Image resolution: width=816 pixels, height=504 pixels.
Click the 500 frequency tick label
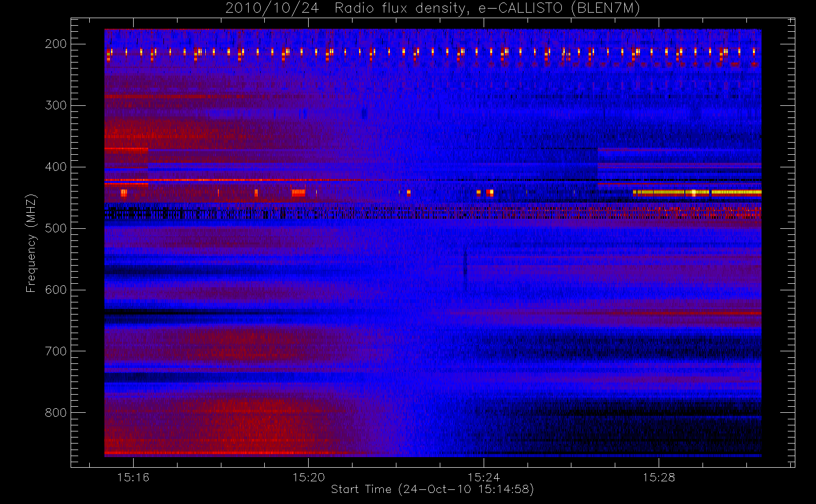[x=55, y=228]
